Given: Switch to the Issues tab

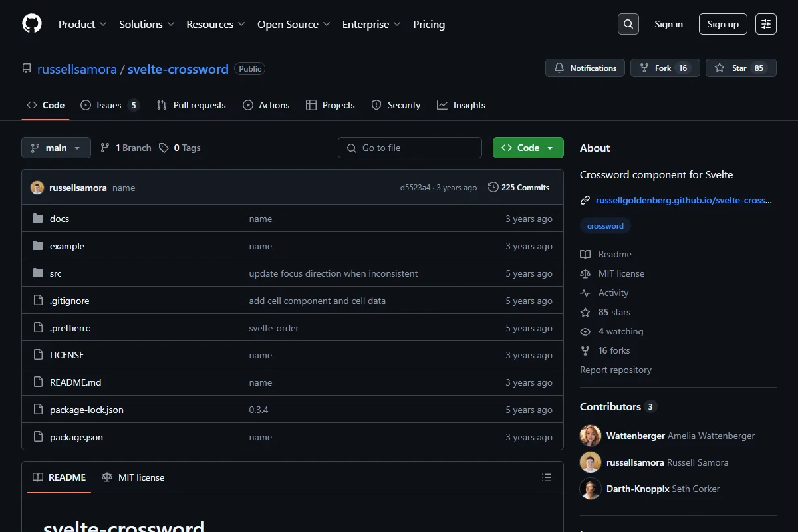Looking at the screenshot, I should [110, 105].
